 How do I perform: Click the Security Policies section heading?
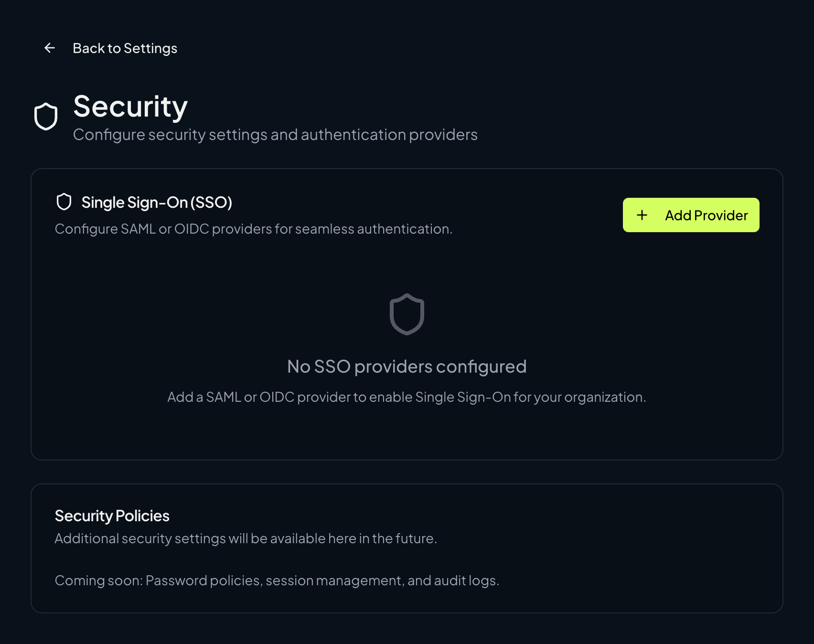[x=112, y=516]
